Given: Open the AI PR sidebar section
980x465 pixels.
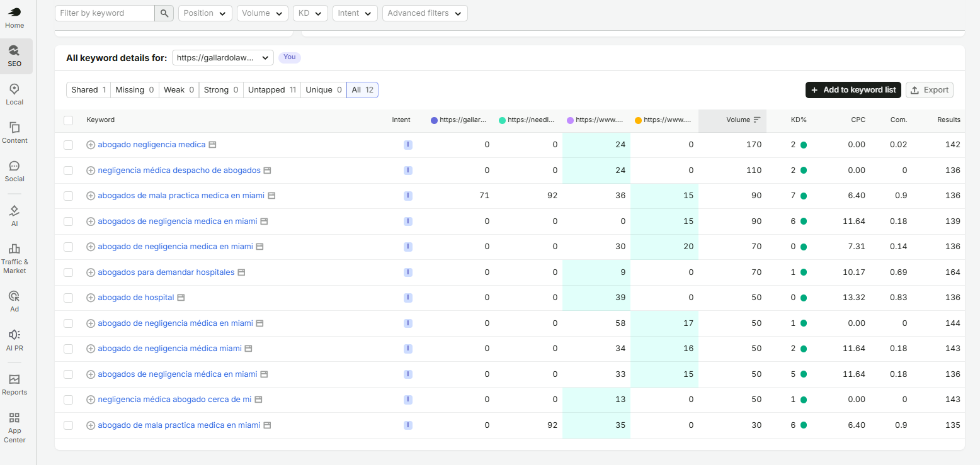Looking at the screenshot, I should point(14,340).
